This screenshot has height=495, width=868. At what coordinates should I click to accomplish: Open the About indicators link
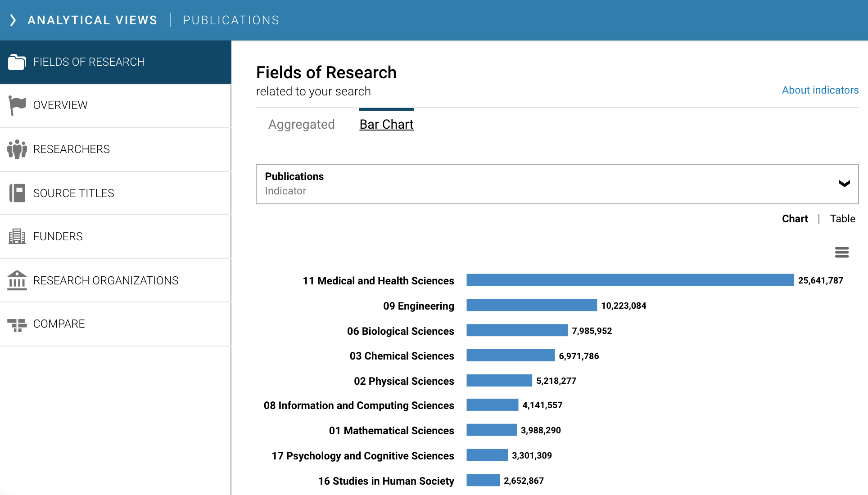pos(820,90)
